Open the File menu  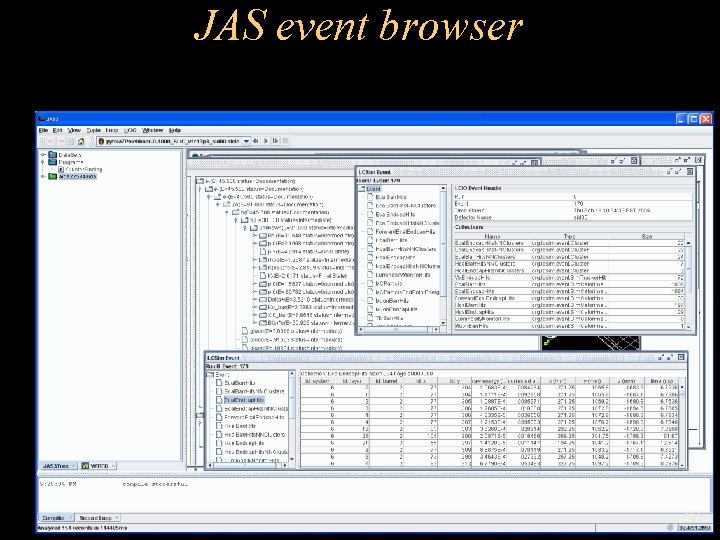pyautogui.click(x=43, y=130)
